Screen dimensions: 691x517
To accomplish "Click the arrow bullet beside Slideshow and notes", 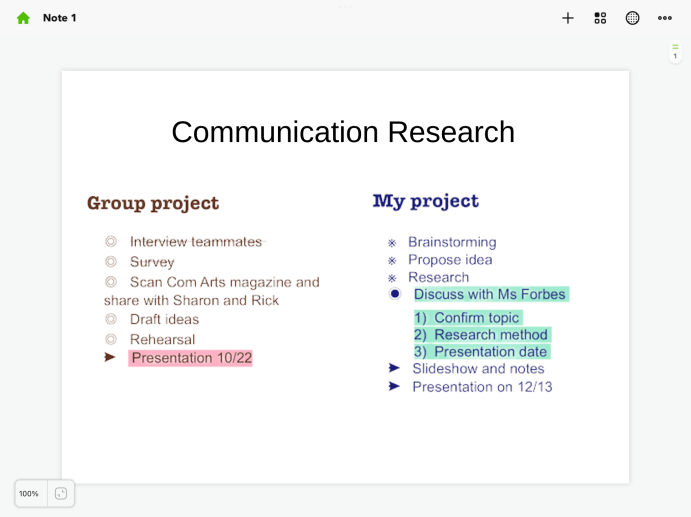I will [x=394, y=368].
